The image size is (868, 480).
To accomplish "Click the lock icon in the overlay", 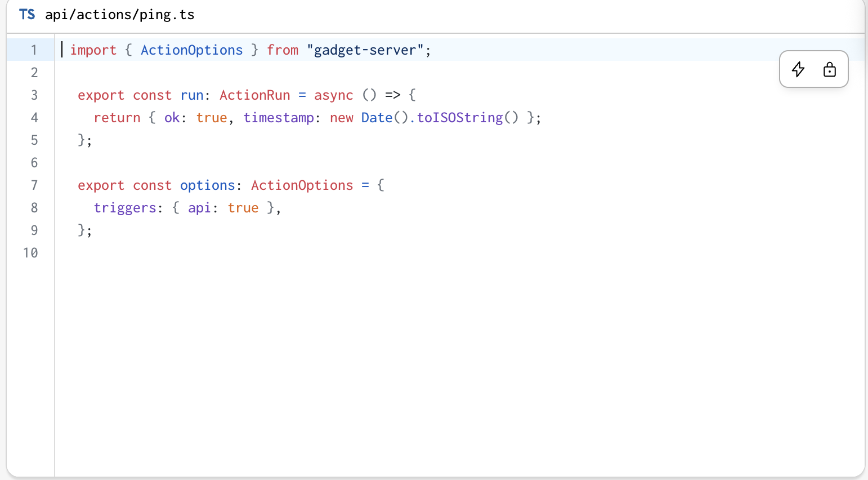I will 829,69.
